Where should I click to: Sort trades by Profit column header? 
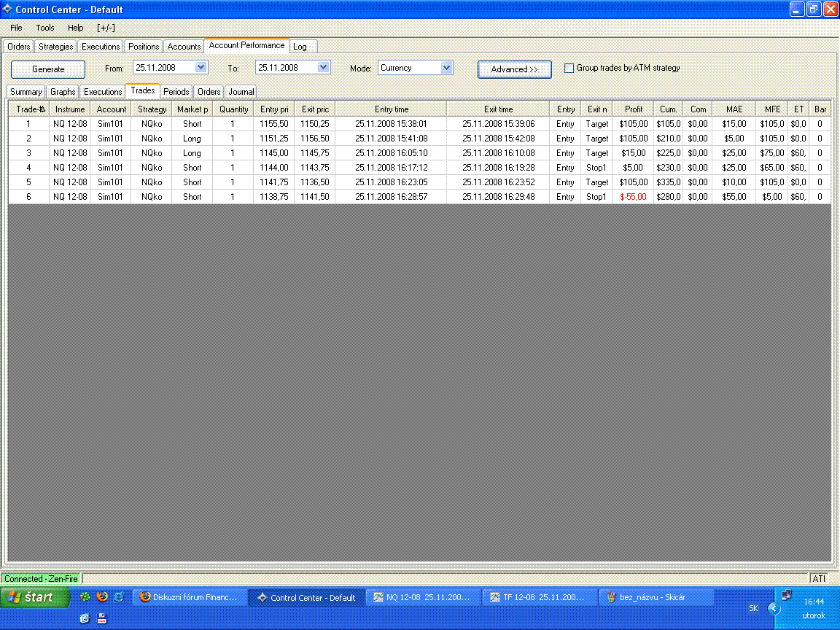click(634, 109)
